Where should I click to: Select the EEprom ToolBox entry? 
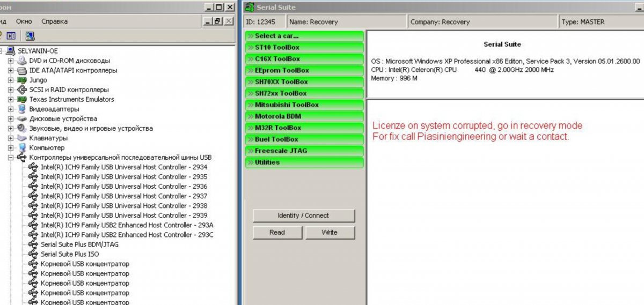tap(304, 70)
